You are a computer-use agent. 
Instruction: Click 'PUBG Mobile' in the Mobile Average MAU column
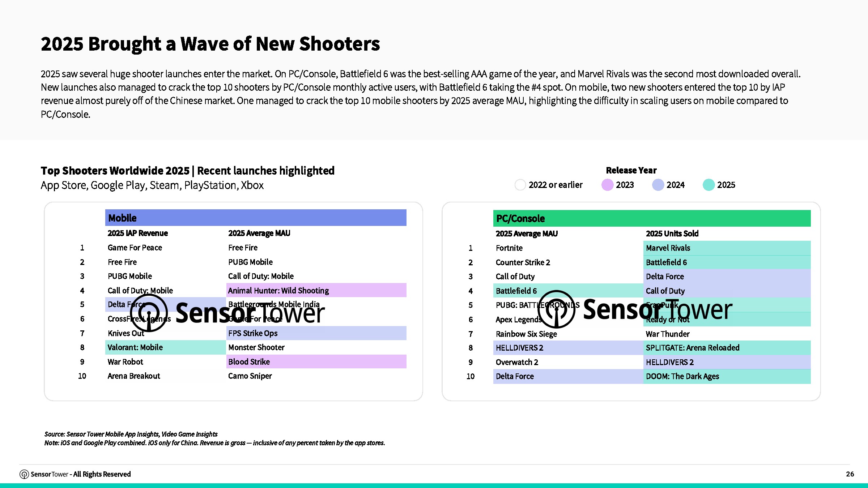[250, 262]
